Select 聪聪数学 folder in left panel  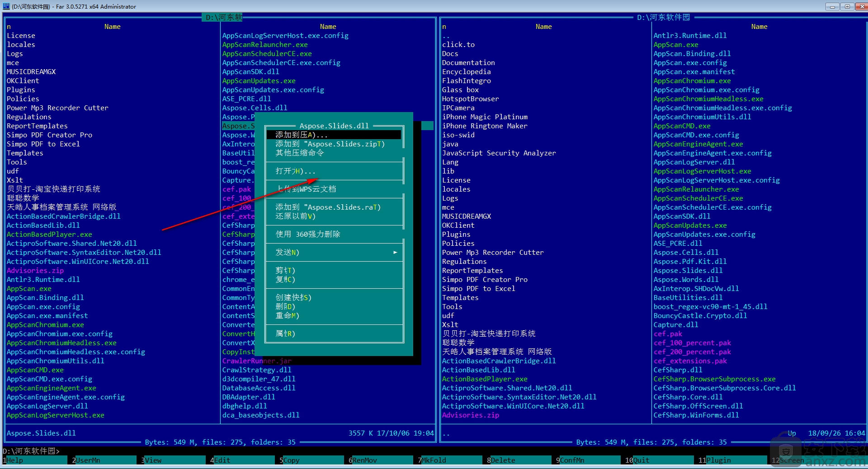click(x=23, y=198)
